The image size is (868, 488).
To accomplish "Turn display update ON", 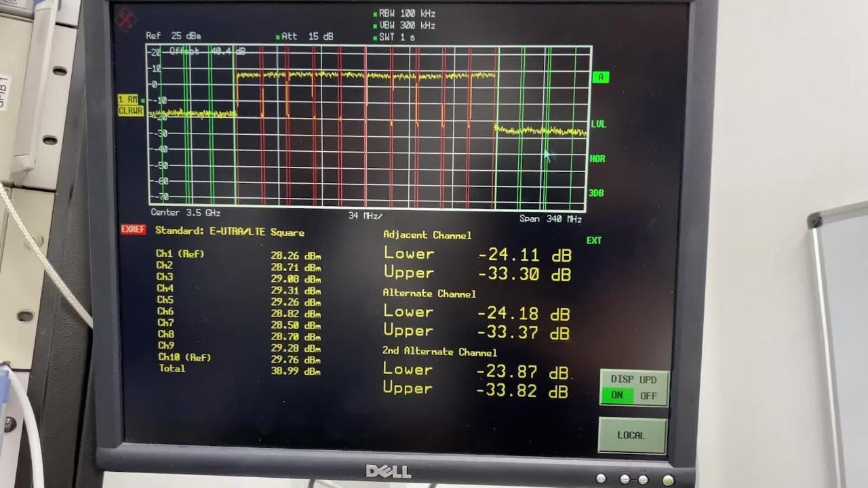I will [x=617, y=396].
